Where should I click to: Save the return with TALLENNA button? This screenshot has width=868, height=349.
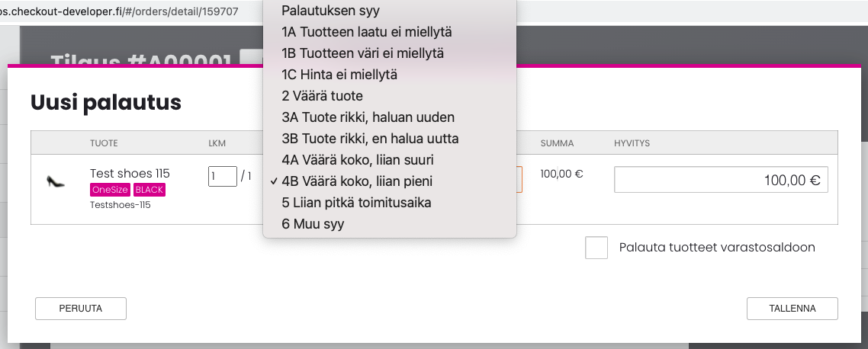(792, 309)
